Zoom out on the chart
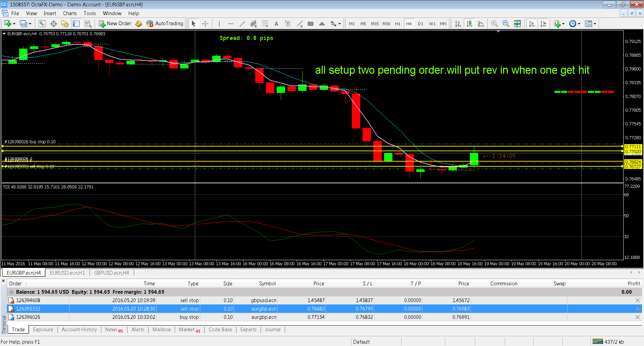 (x=506, y=23)
